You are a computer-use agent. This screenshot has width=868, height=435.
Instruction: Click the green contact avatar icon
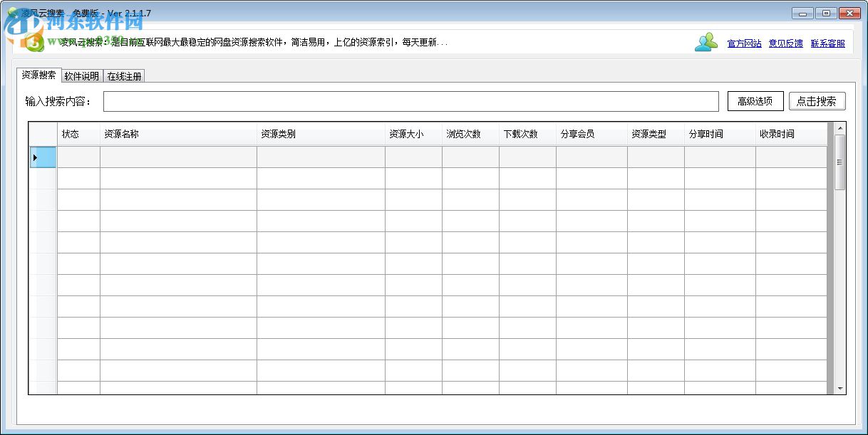pyautogui.click(x=706, y=42)
